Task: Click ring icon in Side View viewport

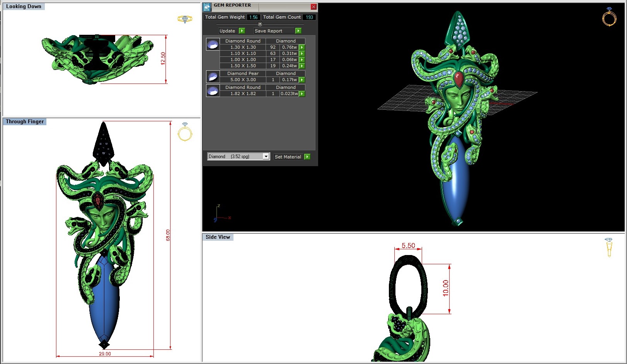Action: click(x=609, y=248)
